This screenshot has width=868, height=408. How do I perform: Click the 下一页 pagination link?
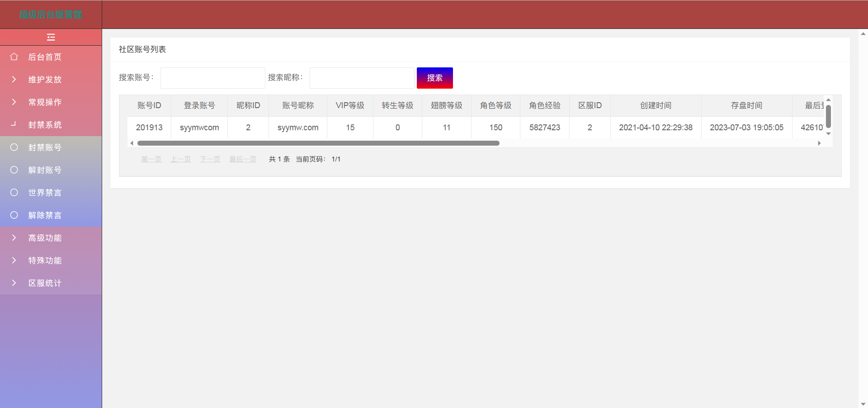click(x=210, y=159)
